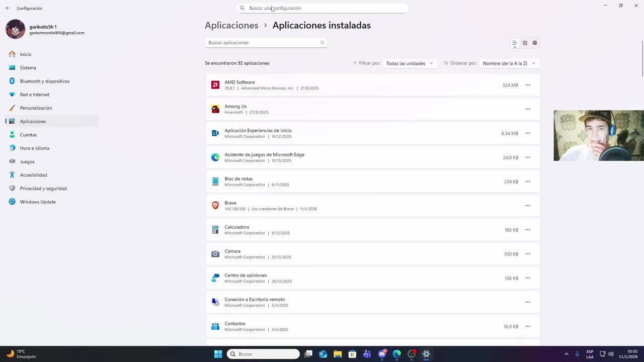Open more options for Among Us
Screen dimensions: 644x362
[x=528, y=109]
